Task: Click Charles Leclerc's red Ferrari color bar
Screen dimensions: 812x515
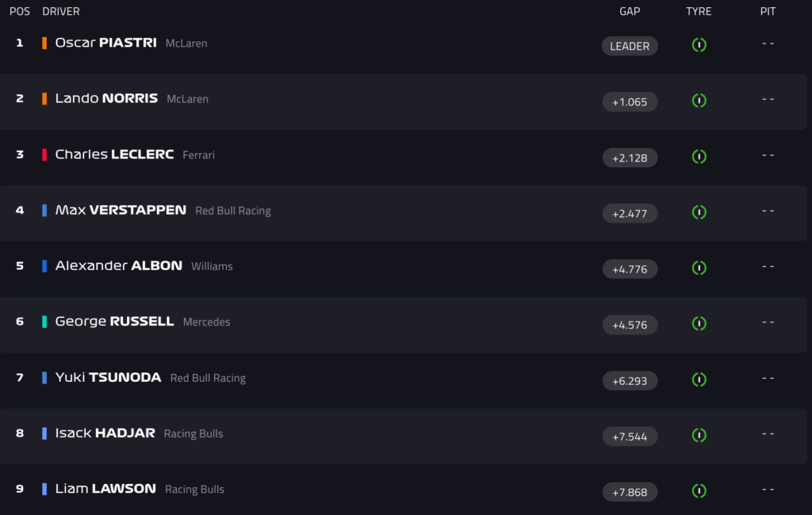Action: click(44, 154)
